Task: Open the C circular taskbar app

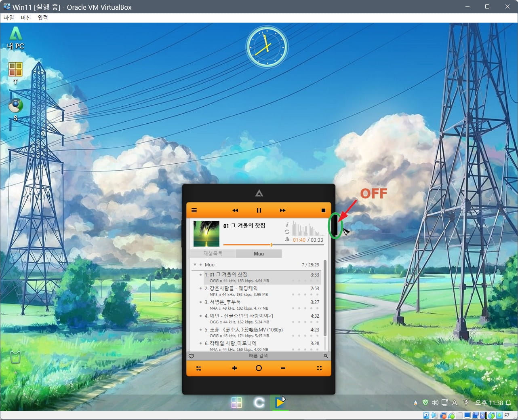Action: [x=259, y=403]
